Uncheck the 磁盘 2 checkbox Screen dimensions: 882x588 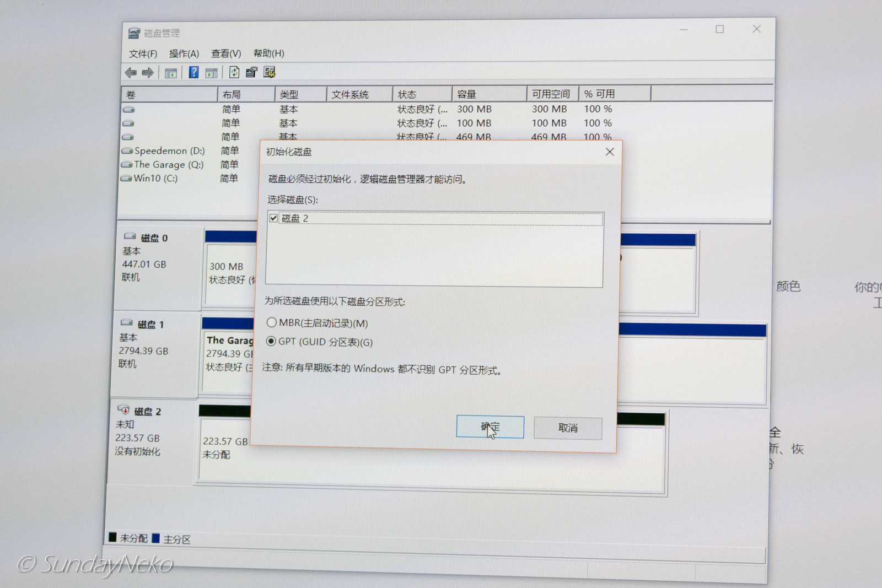274,218
